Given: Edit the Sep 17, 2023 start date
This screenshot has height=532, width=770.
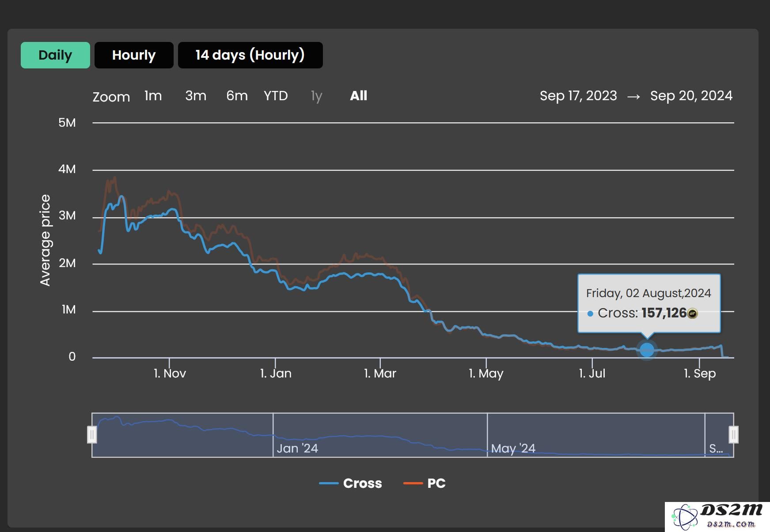Looking at the screenshot, I should click(578, 96).
